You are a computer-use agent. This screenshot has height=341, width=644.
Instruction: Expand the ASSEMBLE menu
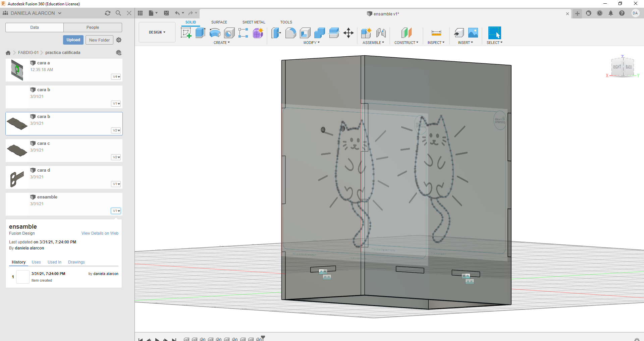click(x=373, y=43)
